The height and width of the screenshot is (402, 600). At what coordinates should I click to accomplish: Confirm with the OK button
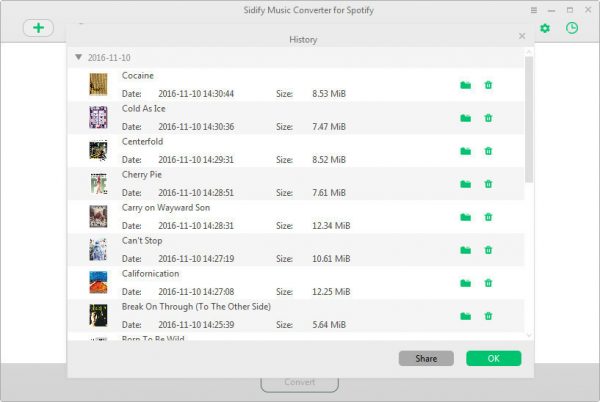[494, 358]
